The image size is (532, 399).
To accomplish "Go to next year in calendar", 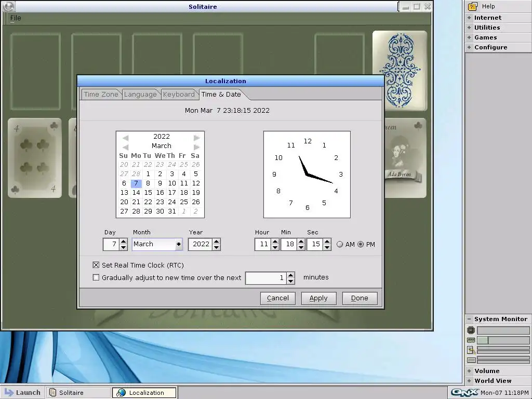I will 196,138.
